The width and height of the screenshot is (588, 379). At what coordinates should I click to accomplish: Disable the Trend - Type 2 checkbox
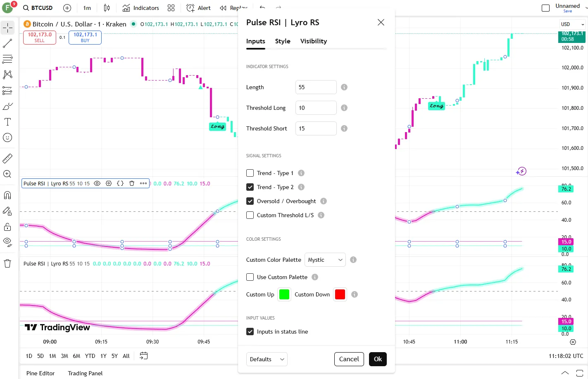coord(250,187)
